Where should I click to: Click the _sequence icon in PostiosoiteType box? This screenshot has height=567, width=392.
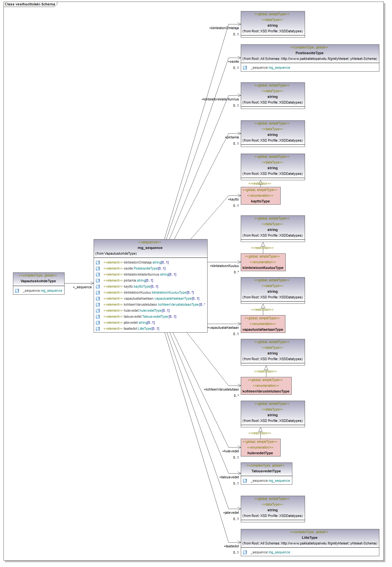click(x=245, y=68)
